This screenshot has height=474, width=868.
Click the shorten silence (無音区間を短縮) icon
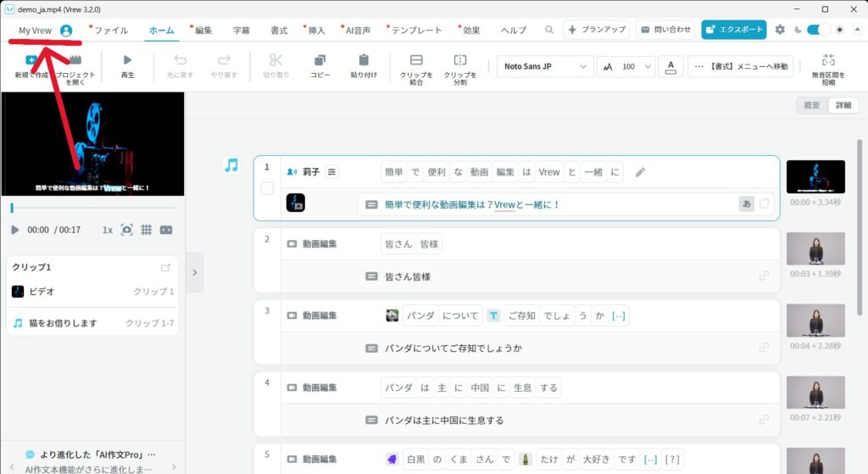pos(828,60)
